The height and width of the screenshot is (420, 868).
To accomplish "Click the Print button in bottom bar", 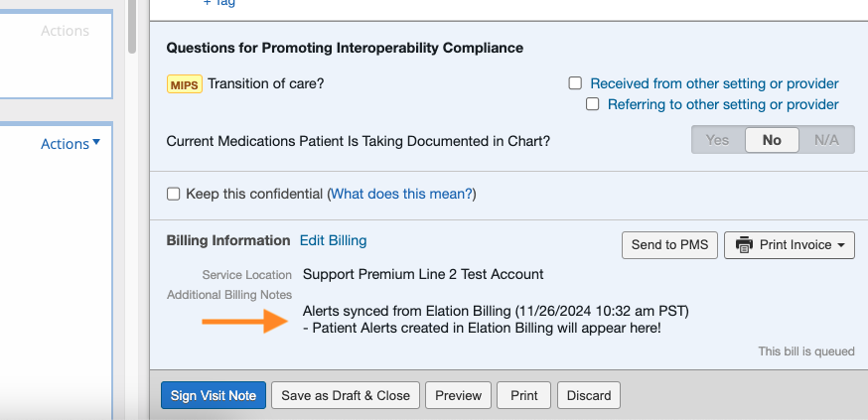I will coord(523,395).
